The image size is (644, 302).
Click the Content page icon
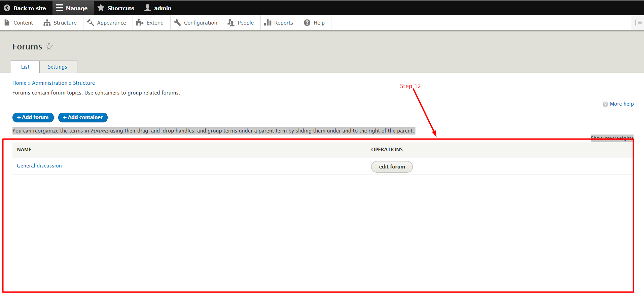point(7,23)
